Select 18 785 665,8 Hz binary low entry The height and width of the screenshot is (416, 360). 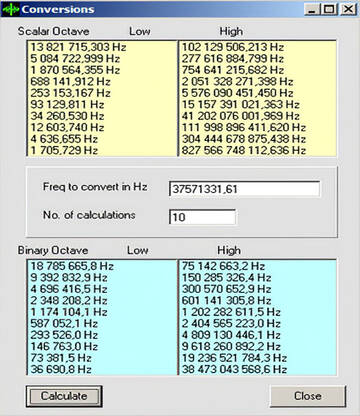72,266
